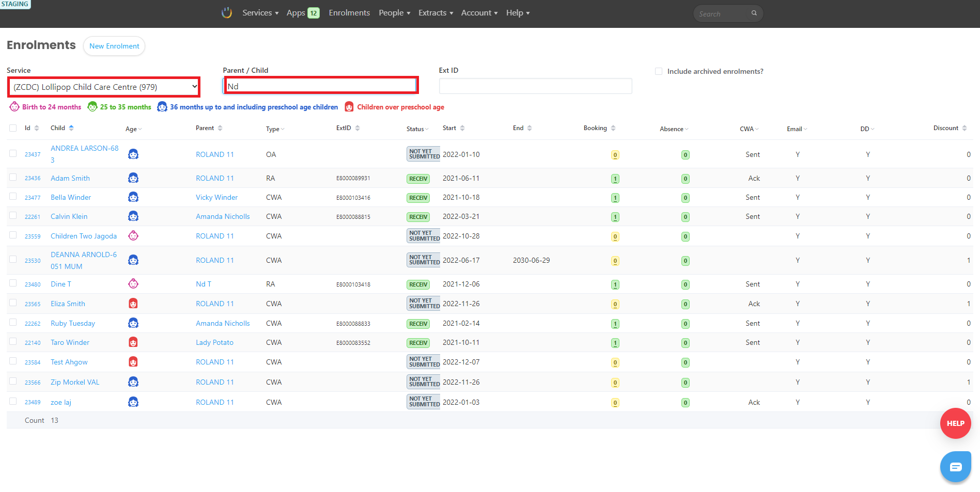This screenshot has height=492, width=980.
Task: Toggle Include archived enrolments checkbox
Action: pos(659,71)
